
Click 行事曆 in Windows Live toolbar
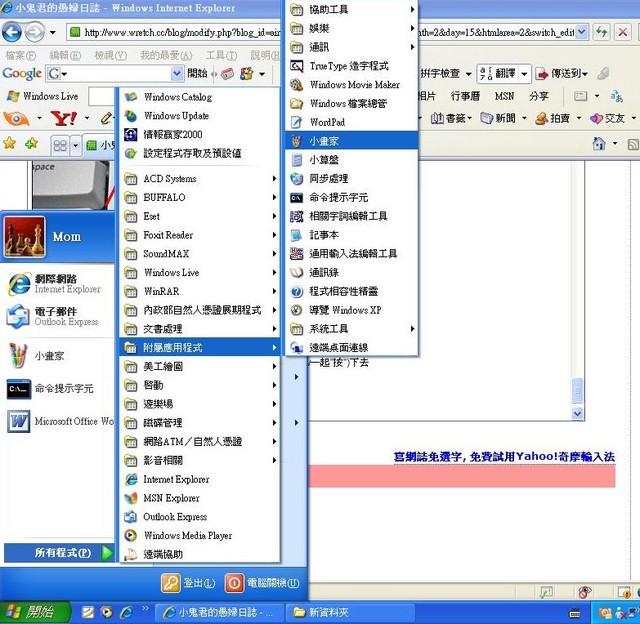(x=465, y=96)
